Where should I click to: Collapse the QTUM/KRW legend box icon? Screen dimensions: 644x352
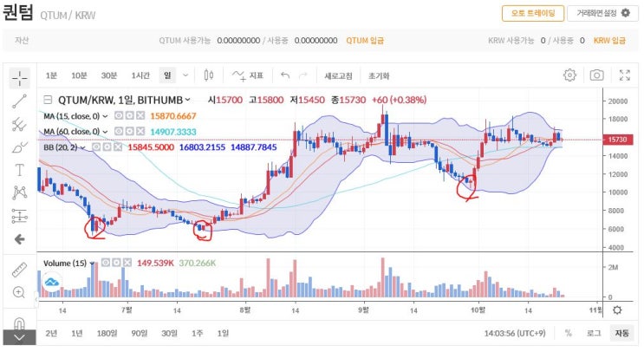[48, 100]
